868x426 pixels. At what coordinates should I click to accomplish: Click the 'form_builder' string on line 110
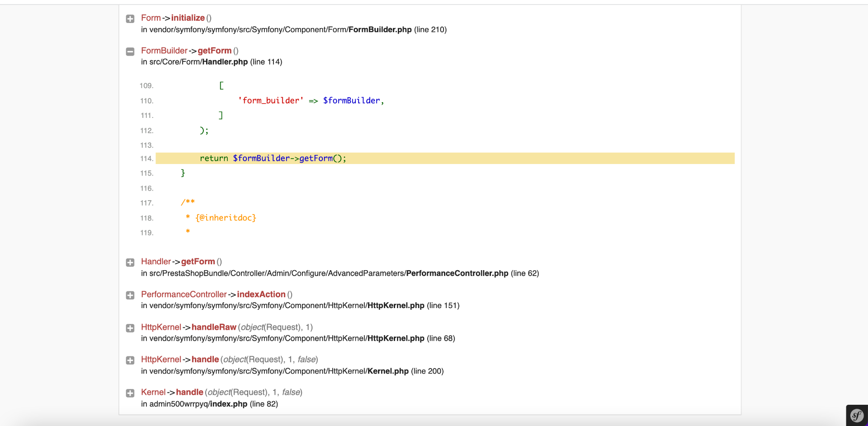(271, 101)
